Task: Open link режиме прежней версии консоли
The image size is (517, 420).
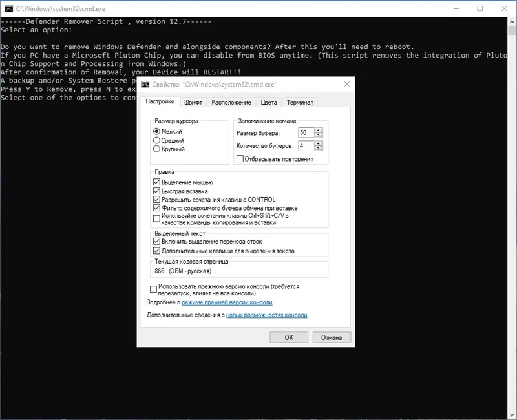Action: (x=227, y=302)
